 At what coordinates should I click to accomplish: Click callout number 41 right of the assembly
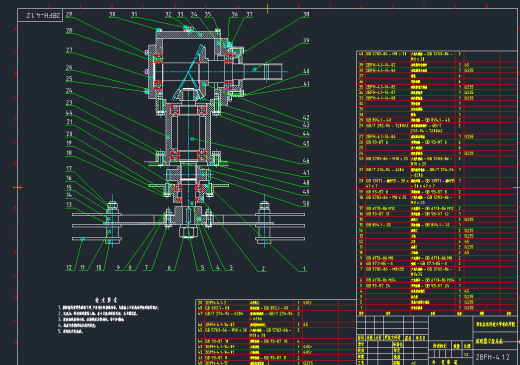(306, 84)
